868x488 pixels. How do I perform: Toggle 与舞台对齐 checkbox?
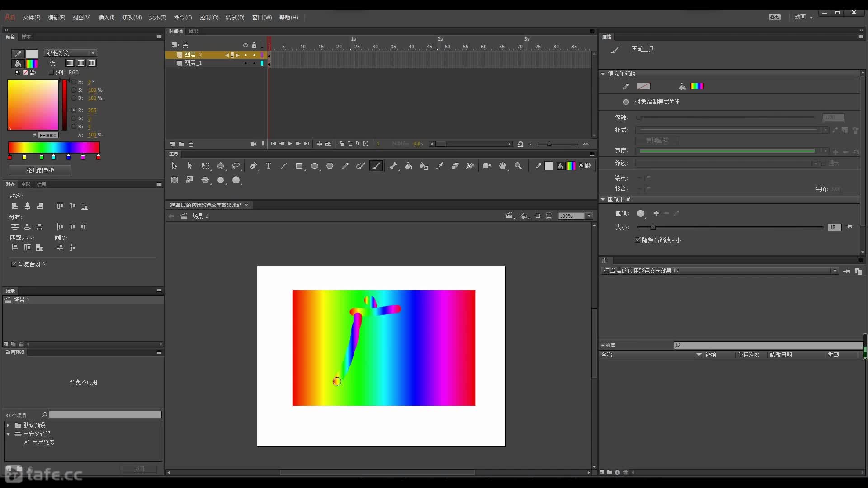click(x=14, y=264)
